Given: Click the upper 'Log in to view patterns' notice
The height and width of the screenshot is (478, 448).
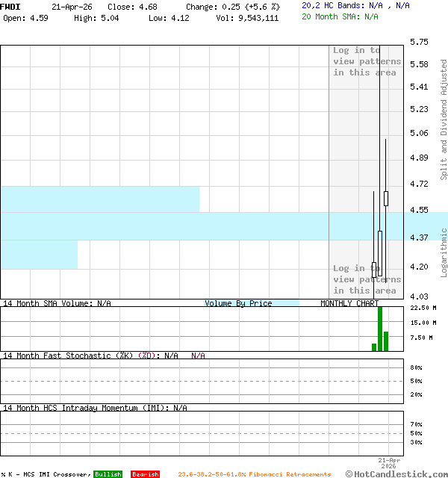Looking at the screenshot, I should (367, 61).
